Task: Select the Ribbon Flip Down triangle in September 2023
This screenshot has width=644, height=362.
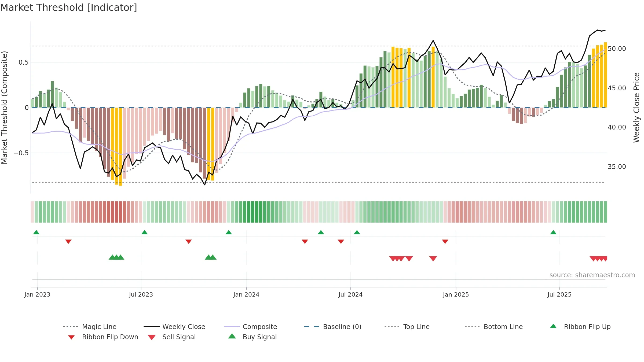Action: [x=189, y=242]
